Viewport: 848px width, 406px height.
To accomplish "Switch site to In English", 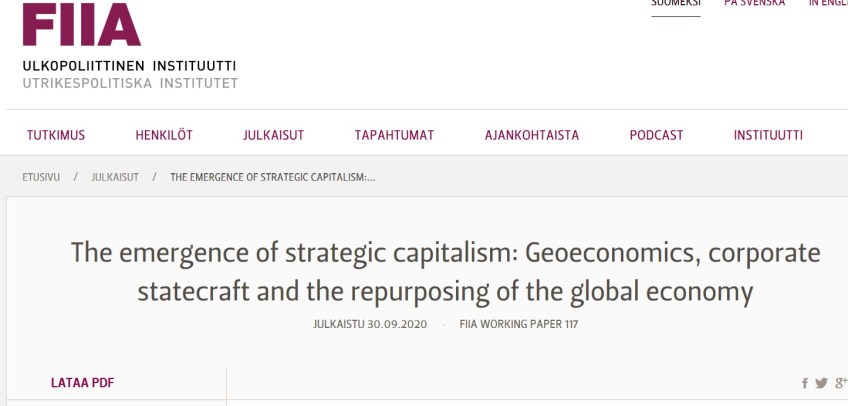I will pos(828,3).
